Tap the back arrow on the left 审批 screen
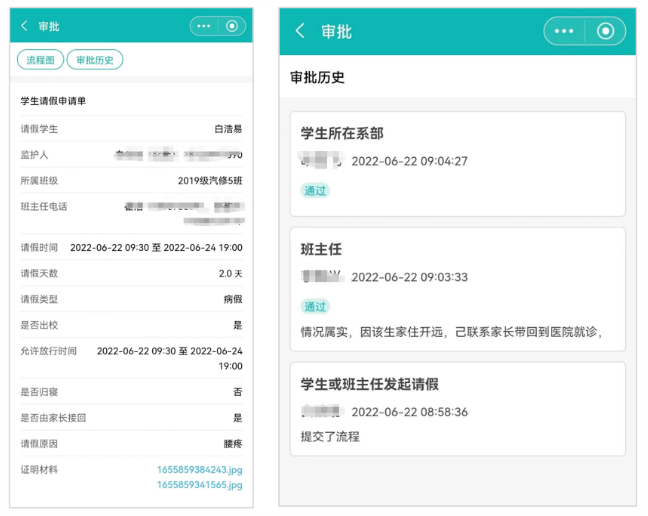The image size is (648, 516). pos(24,26)
